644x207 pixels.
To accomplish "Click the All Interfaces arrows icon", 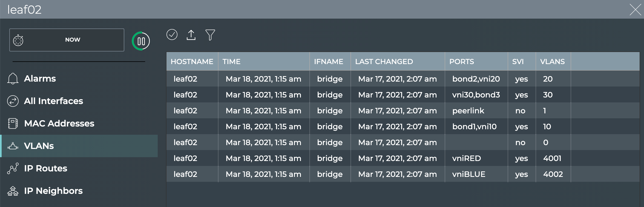I will click(13, 101).
